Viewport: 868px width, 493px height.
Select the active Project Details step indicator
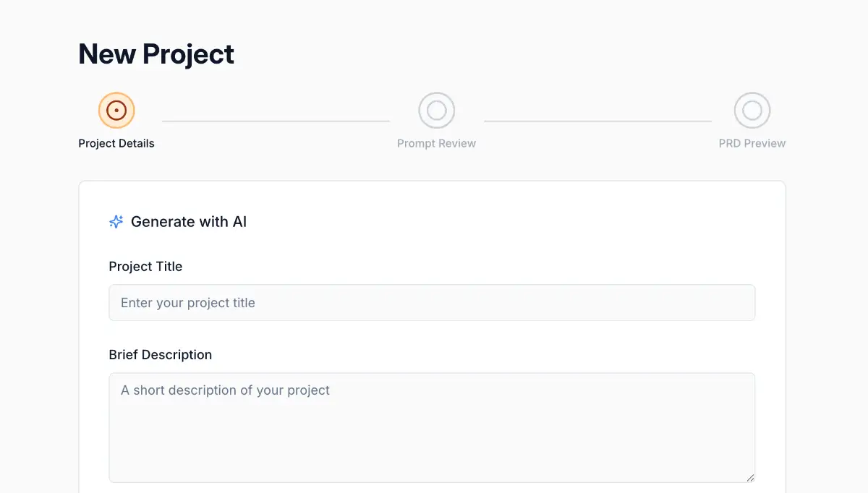pyautogui.click(x=116, y=111)
